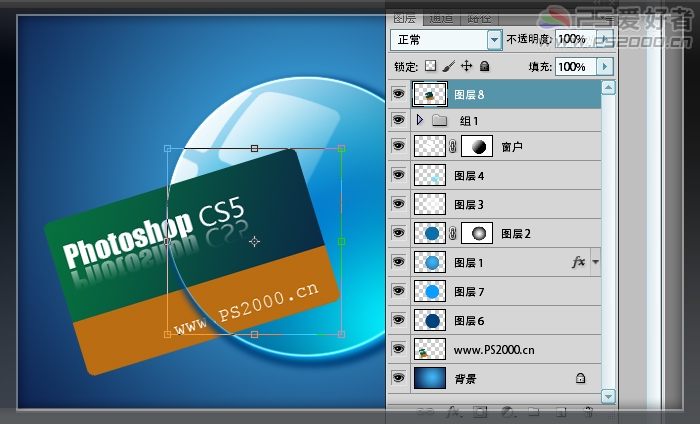This screenshot has width=700, height=424.
Task: Switch to the 图层 tab
Action: coord(405,18)
